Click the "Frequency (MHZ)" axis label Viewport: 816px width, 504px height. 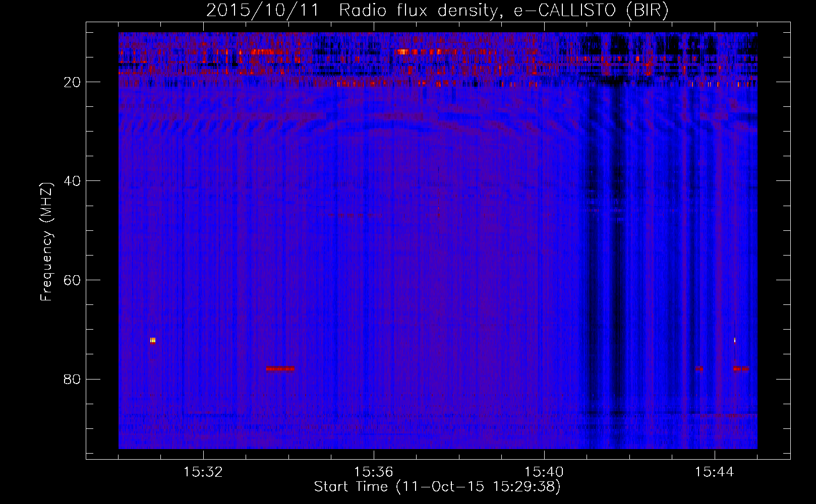click(x=46, y=242)
